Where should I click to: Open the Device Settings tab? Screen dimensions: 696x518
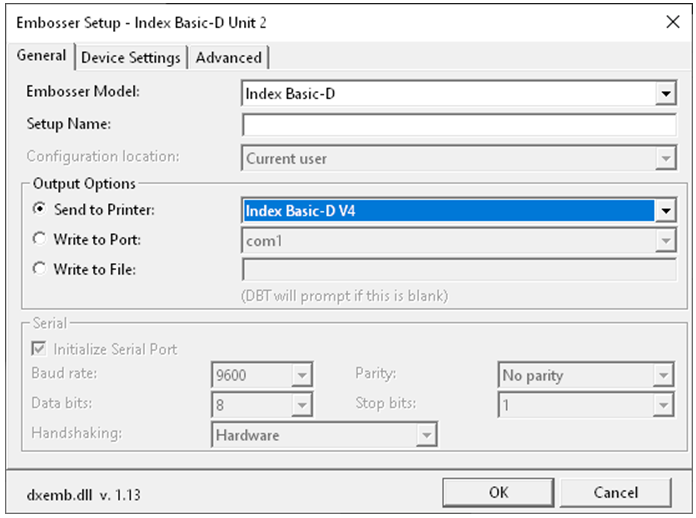click(131, 58)
